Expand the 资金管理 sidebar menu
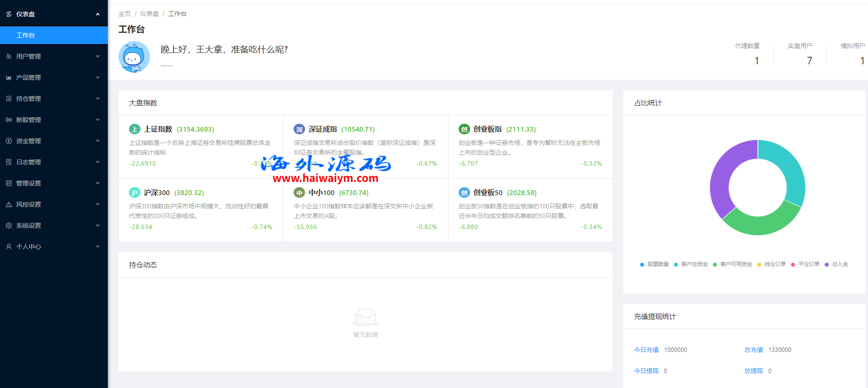The width and height of the screenshot is (868, 388). point(54,141)
